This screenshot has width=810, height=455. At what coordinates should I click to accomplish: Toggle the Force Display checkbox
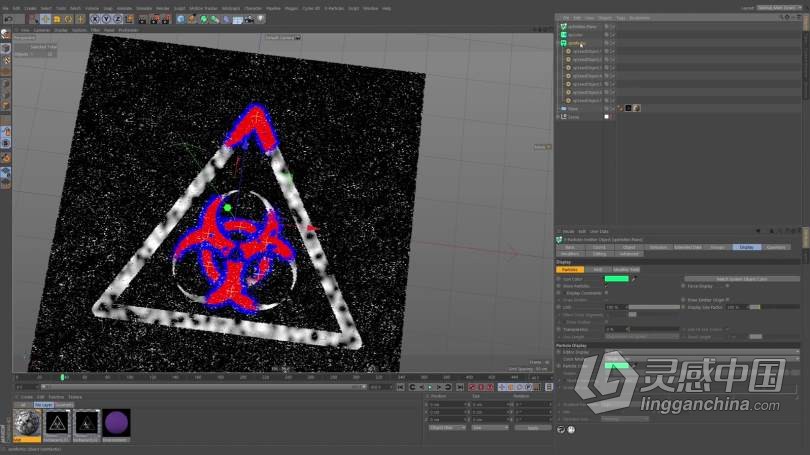(727, 286)
